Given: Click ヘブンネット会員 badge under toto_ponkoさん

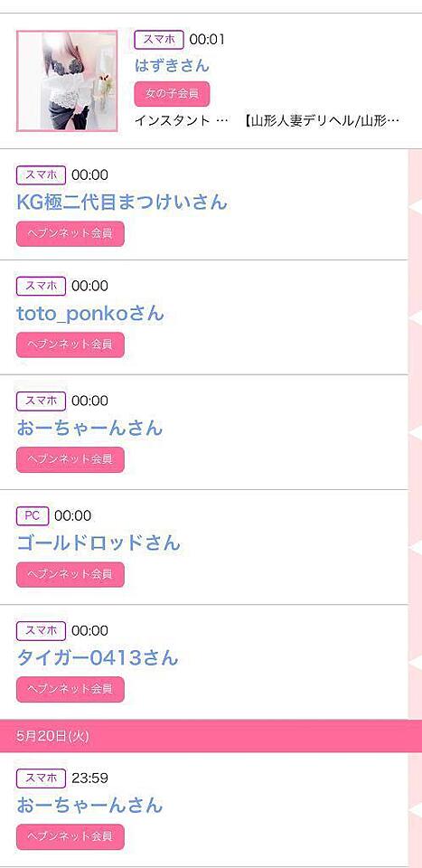Looking at the screenshot, I should pos(70,344).
